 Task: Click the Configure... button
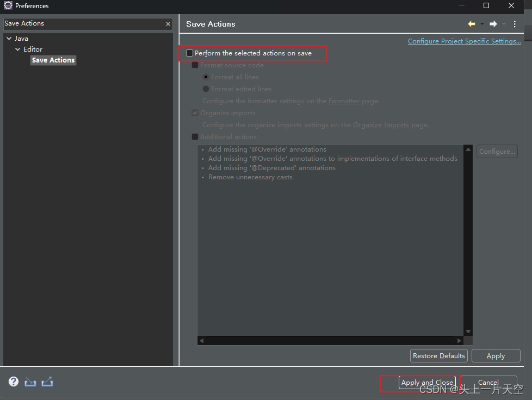[x=497, y=152]
